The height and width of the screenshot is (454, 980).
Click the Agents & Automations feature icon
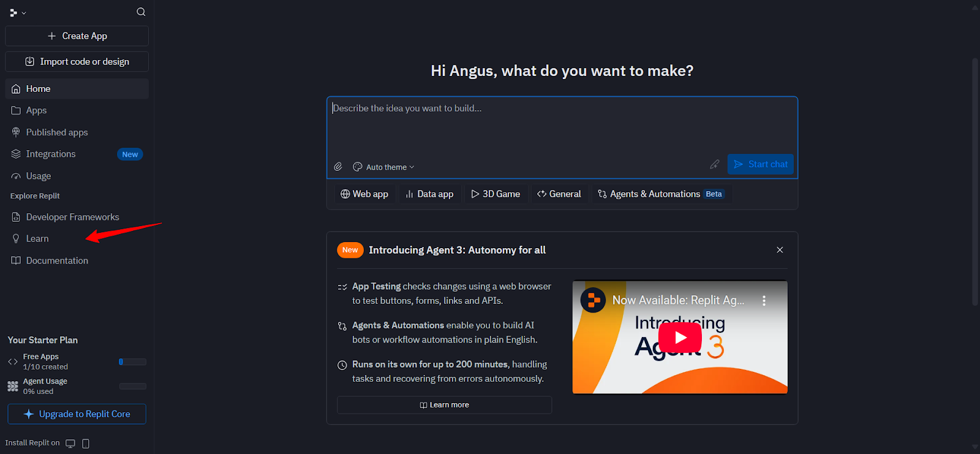click(x=342, y=326)
